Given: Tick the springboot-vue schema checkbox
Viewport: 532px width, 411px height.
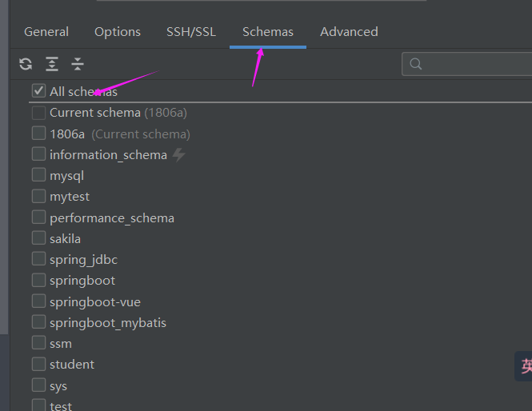Looking at the screenshot, I should [x=38, y=301].
